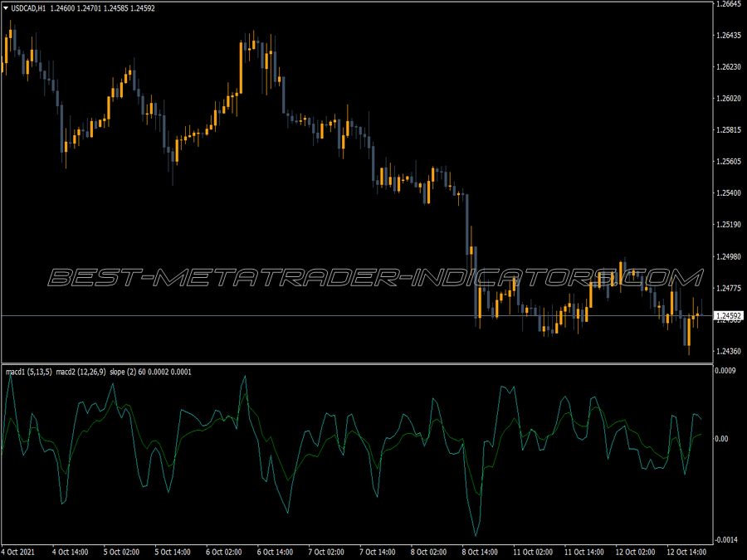The height and width of the screenshot is (560, 747).
Task: Click the 5 Oct 14:00 time label
Action: (x=173, y=552)
